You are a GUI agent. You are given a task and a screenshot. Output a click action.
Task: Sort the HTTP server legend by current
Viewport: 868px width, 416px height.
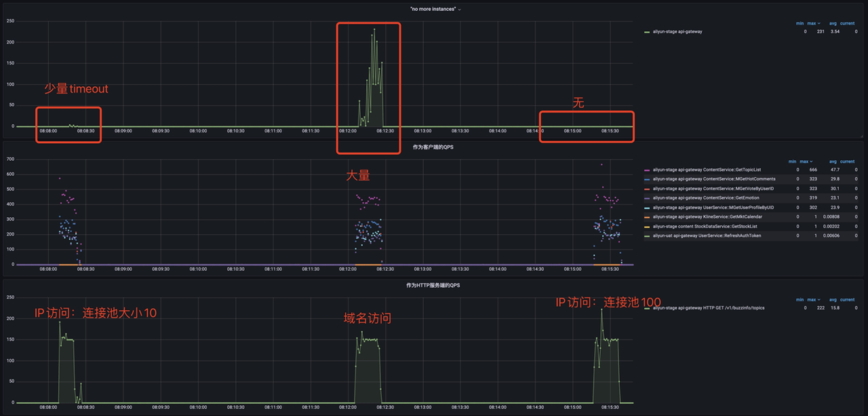point(847,299)
